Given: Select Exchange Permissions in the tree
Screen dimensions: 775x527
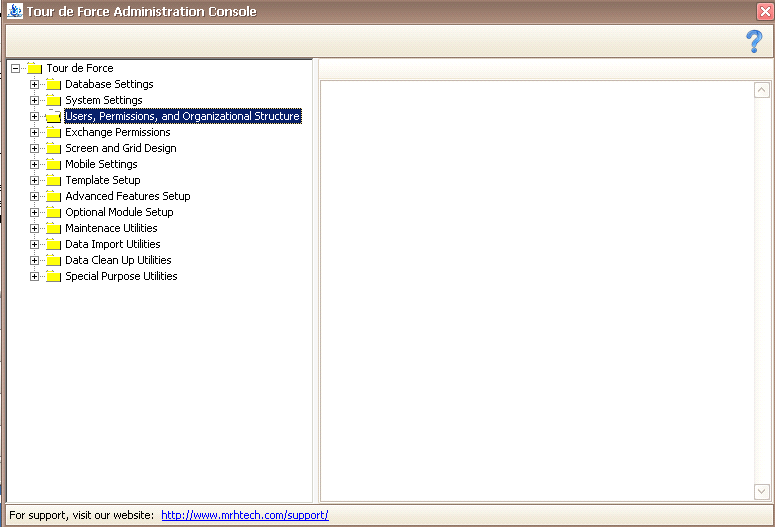Looking at the screenshot, I should (118, 132).
